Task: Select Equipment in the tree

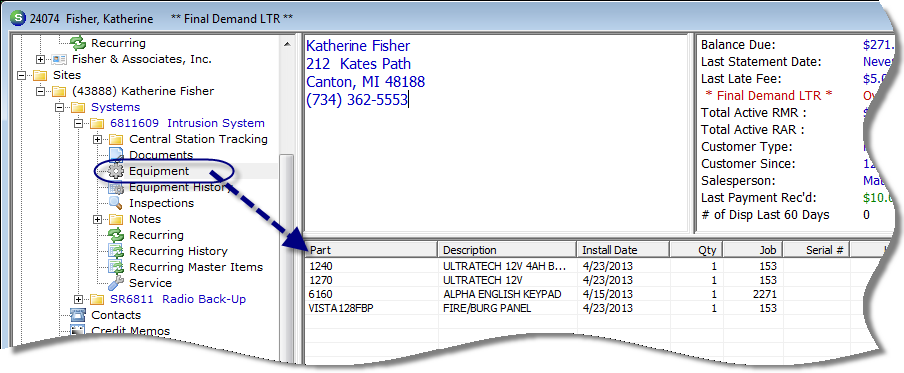Action: tap(159, 171)
